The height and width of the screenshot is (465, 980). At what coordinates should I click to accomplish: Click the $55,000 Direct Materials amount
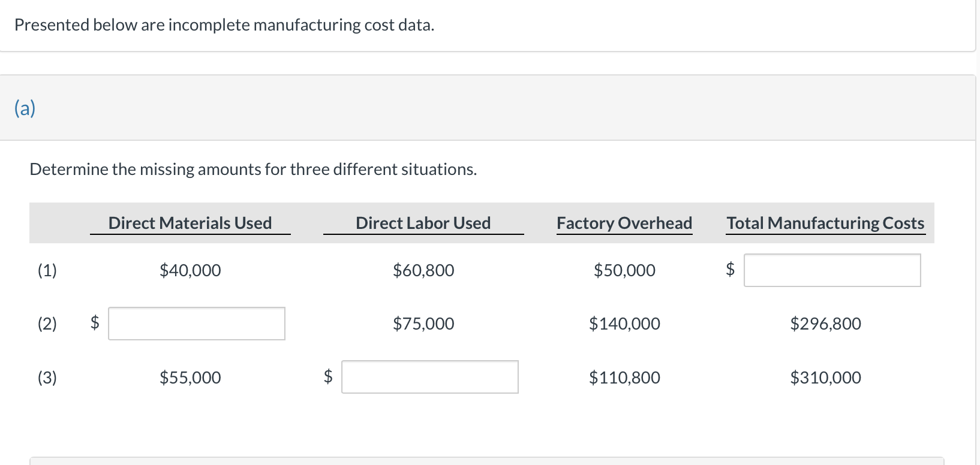coord(190,378)
